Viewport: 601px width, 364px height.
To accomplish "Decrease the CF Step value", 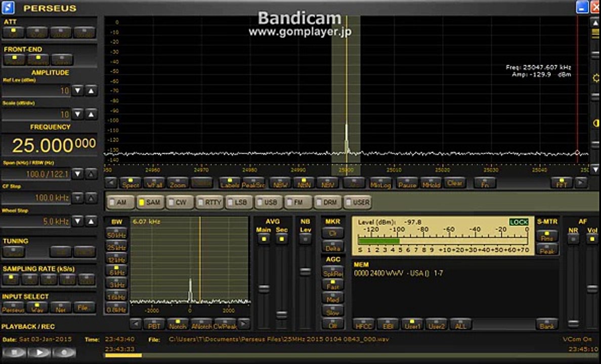I will click(78, 198).
